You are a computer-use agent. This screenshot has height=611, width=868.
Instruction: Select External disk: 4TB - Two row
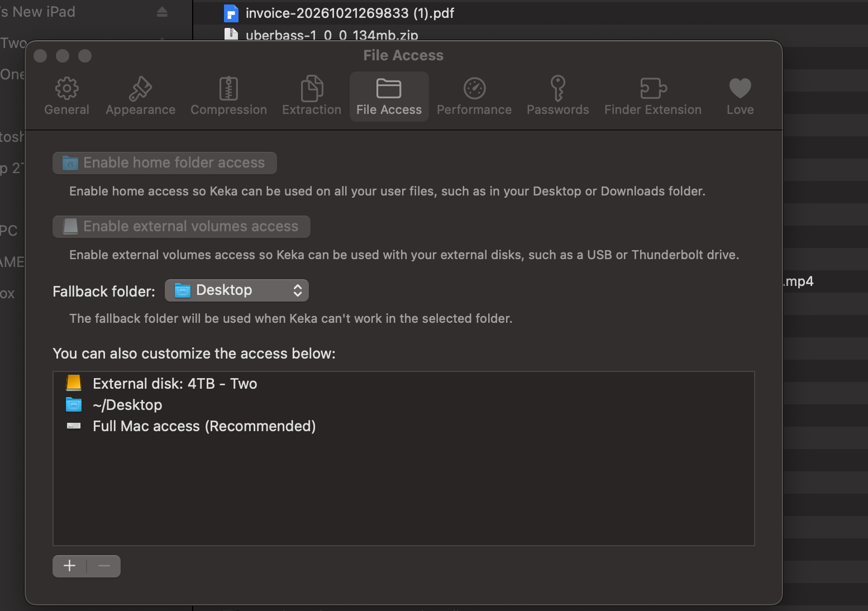point(403,384)
